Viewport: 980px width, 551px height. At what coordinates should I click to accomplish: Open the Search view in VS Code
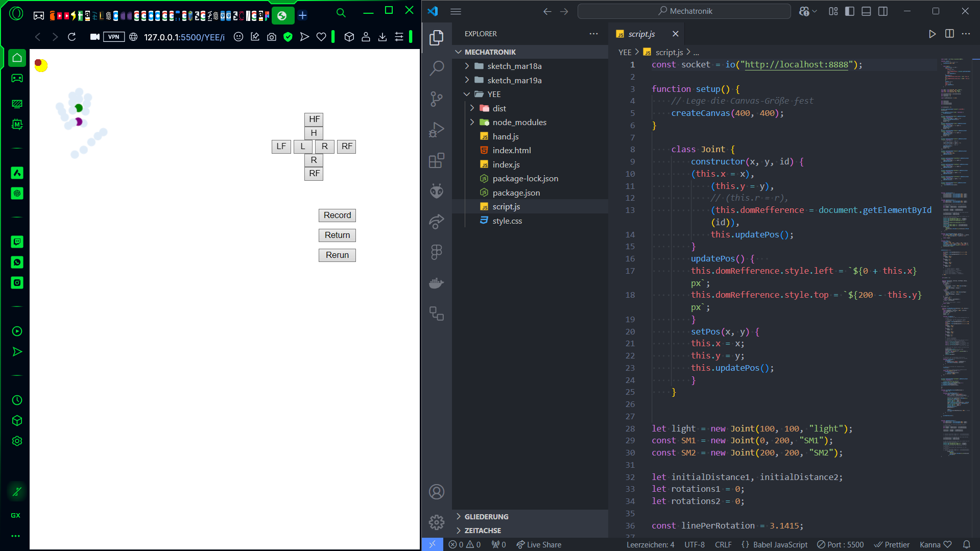click(x=437, y=68)
